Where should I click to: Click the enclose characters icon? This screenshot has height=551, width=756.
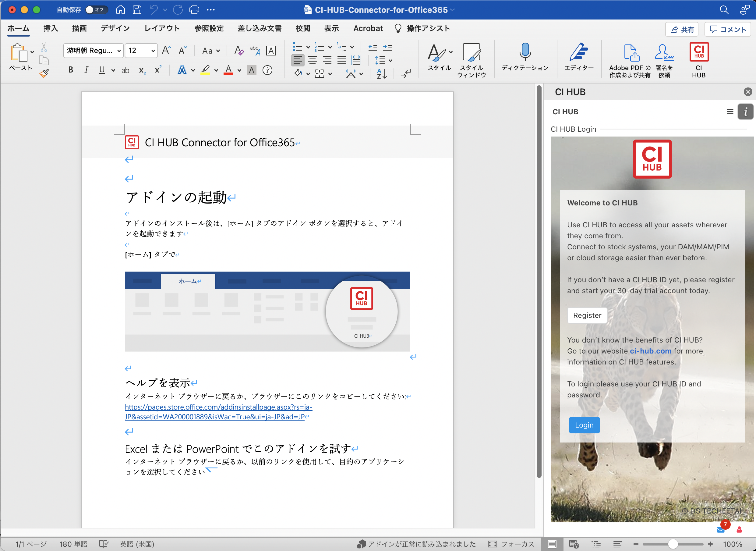coord(271,50)
